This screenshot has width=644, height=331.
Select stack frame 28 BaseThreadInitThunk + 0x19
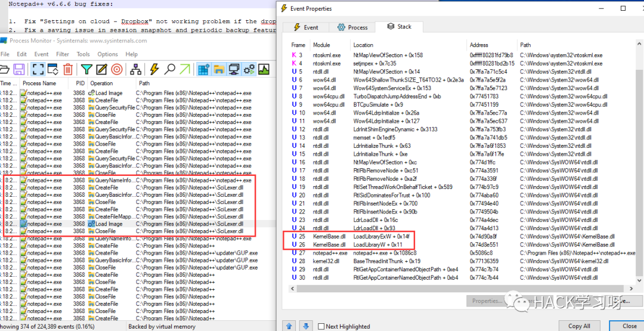click(462, 261)
